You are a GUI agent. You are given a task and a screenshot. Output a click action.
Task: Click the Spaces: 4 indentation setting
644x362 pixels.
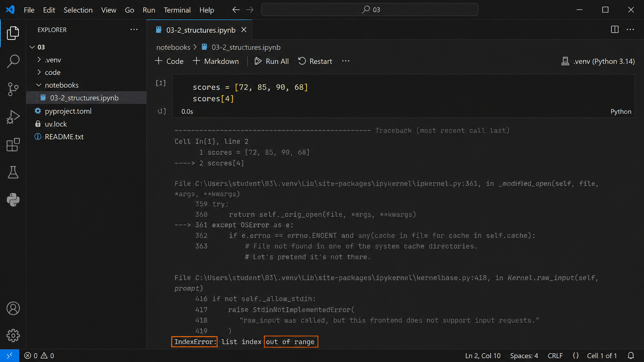coord(524,356)
